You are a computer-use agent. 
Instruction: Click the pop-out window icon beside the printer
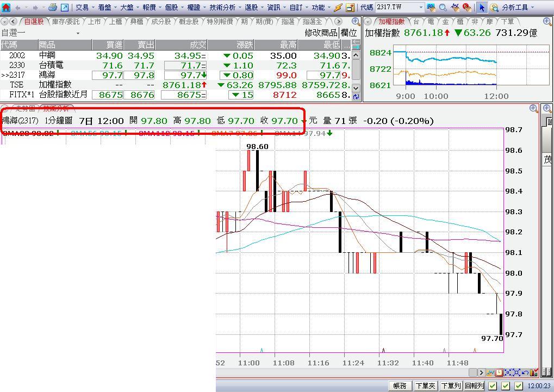pyautogui.click(x=65, y=7)
